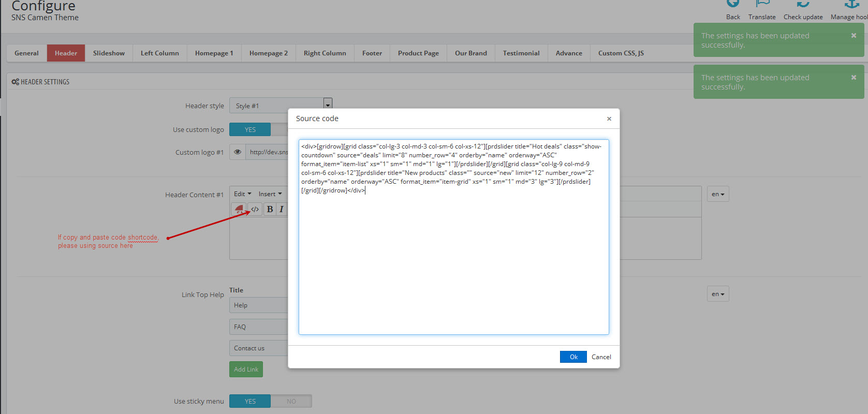Dismiss the top success notification
The height and width of the screenshot is (414, 868).
pyautogui.click(x=854, y=36)
